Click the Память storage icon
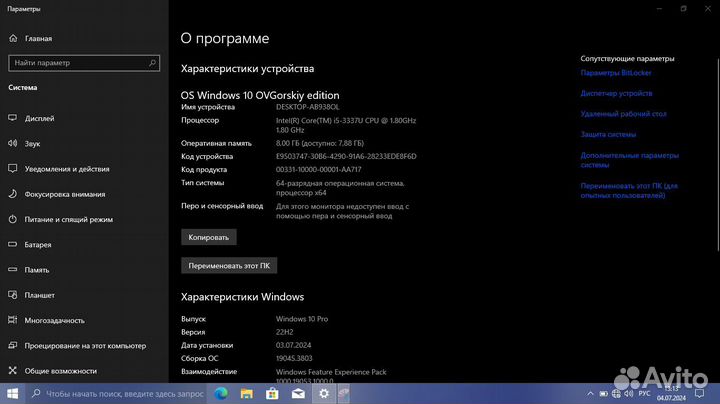Image resolution: width=720 pixels, height=404 pixels. (13, 269)
